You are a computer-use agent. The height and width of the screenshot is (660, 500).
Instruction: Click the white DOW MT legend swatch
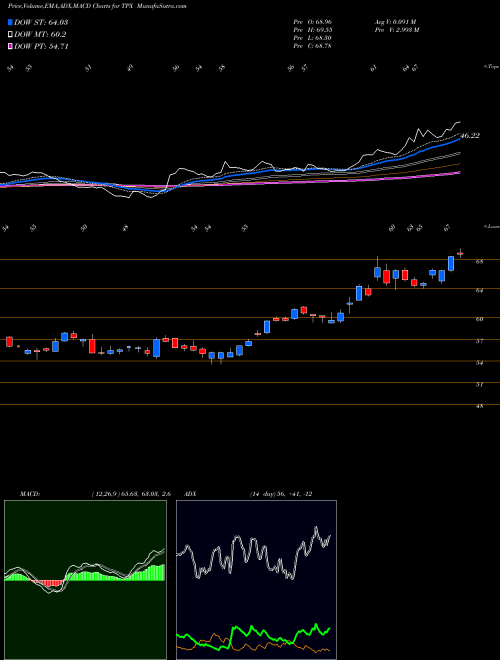pyautogui.click(x=11, y=35)
